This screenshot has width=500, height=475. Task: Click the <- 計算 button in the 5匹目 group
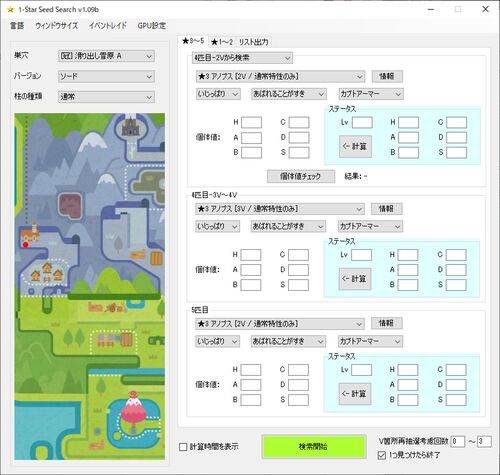[x=355, y=394]
